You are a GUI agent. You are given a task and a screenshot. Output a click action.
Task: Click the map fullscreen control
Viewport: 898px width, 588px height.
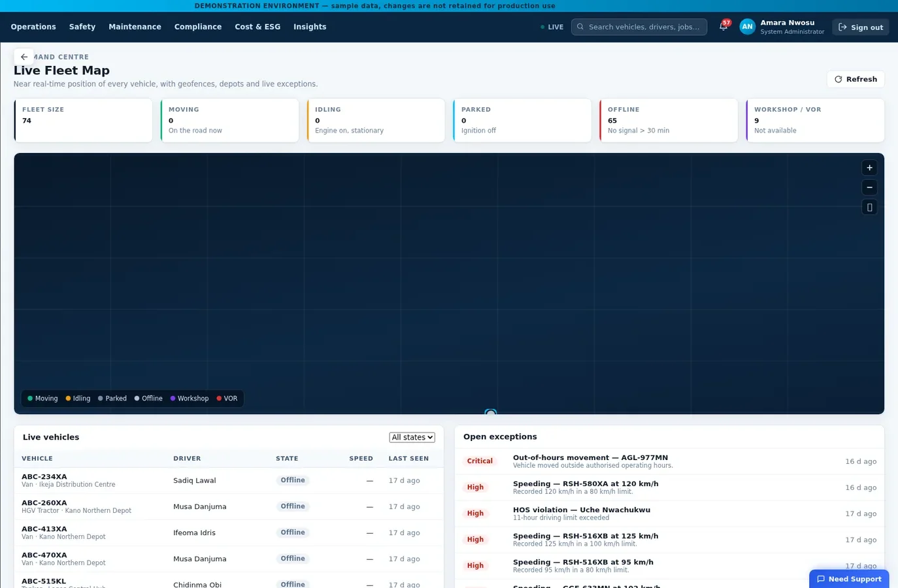[x=869, y=207]
